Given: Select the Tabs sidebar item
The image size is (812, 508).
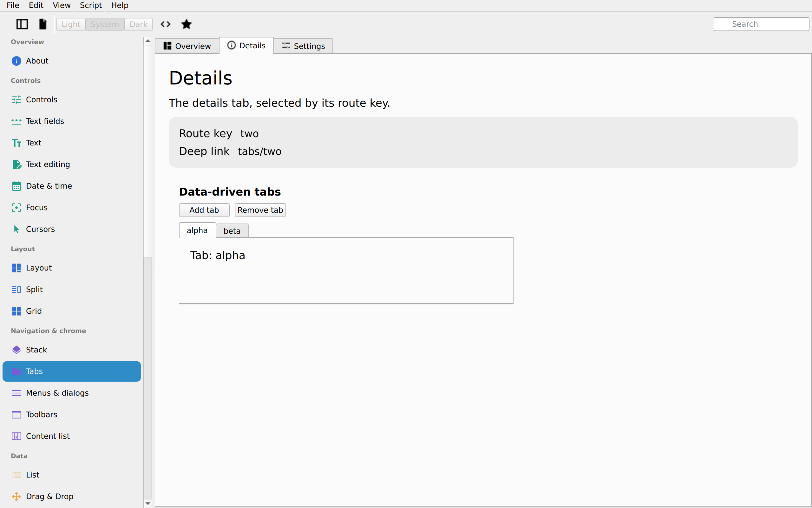Looking at the screenshot, I should coord(71,371).
